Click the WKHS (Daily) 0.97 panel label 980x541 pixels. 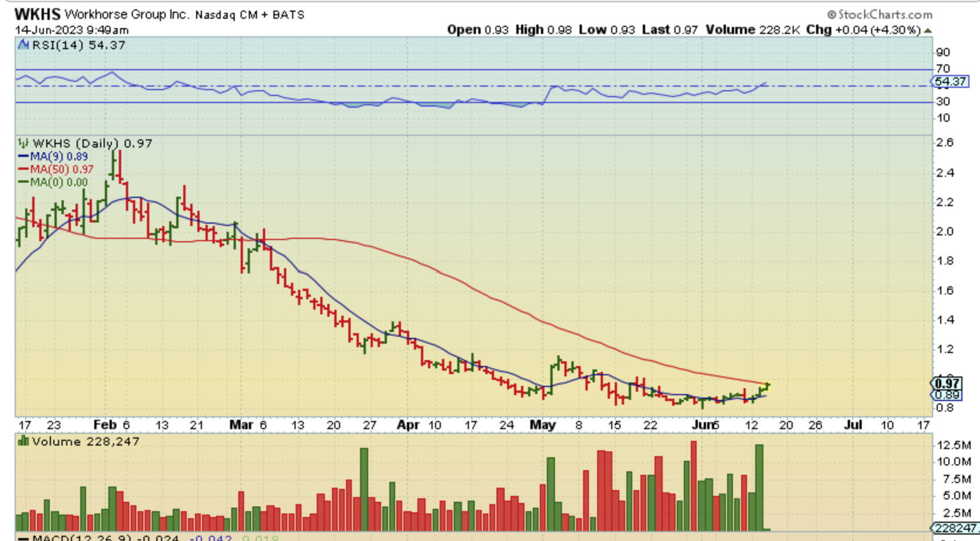pos(92,143)
